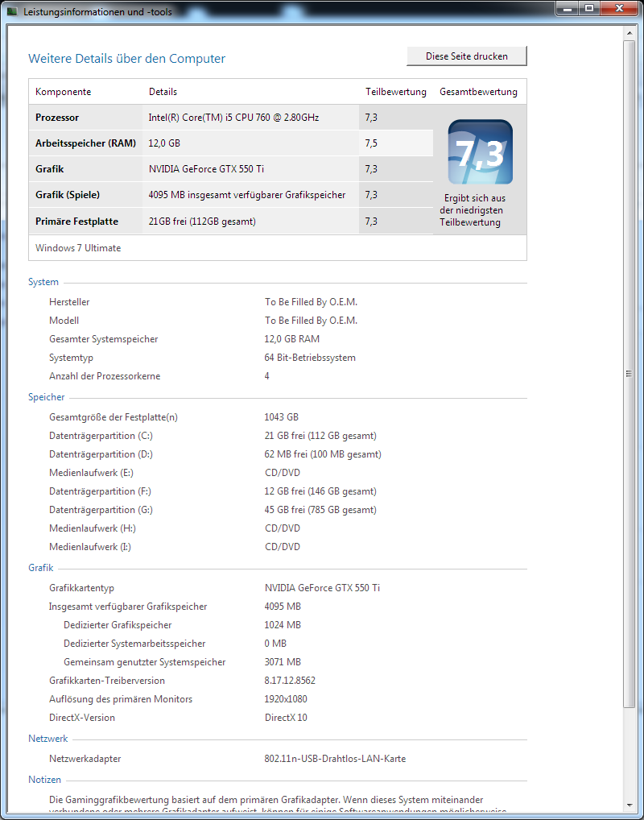Minimize the Leistungsinformationen window
644x820 pixels.
point(568,8)
